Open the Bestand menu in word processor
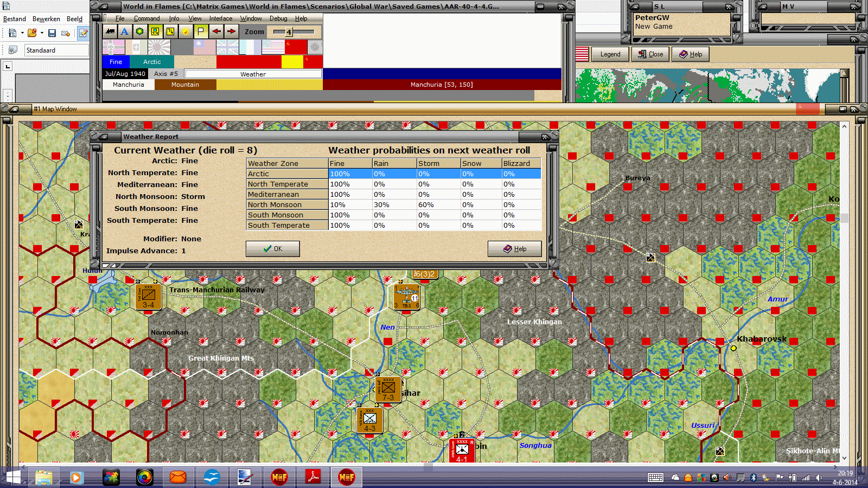The height and width of the screenshot is (488, 868). 15,19
